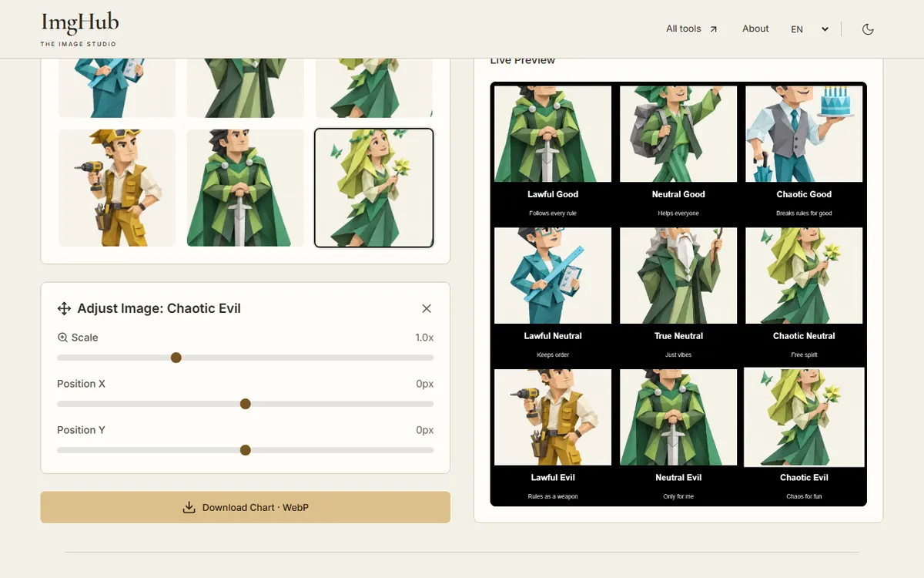This screenshot has height=578, width=924.
Task: Click the 'Lawful Good' label text
Action: click(553, 194)
